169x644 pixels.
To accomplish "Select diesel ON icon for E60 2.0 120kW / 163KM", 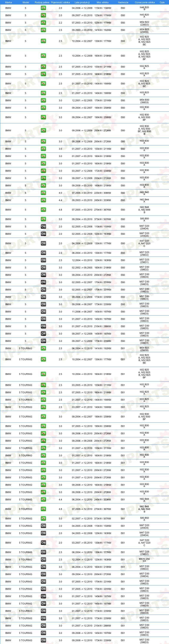I will pyautogui.click(x=43, y=234).
